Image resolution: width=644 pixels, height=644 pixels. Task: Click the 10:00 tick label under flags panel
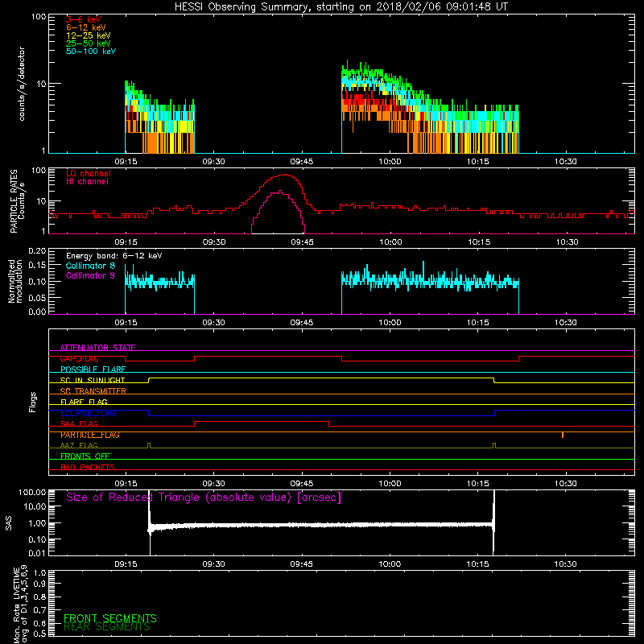tap(390, 484)
